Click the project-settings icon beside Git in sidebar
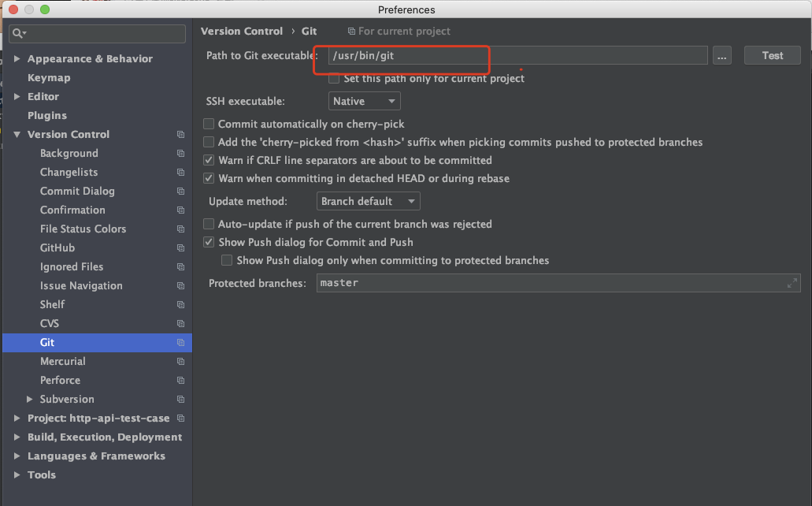 (x=181, y=342)
